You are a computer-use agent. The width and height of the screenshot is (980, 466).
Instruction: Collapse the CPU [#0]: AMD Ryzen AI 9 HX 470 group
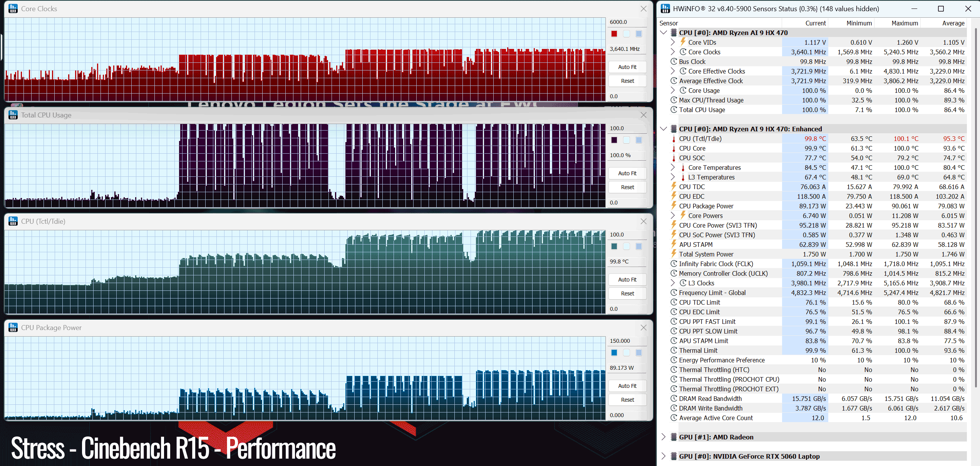point(663,33)
